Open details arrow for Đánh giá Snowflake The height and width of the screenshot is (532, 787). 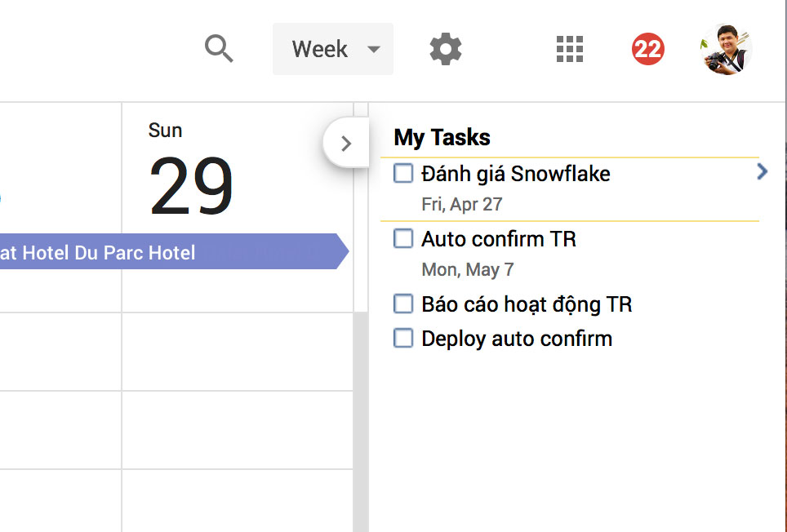[x=762, y=172]
